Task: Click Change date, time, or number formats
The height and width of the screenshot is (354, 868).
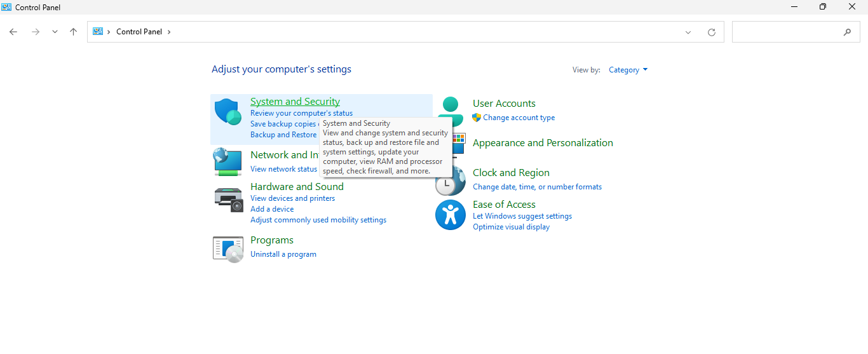Action: coord(537,187)
